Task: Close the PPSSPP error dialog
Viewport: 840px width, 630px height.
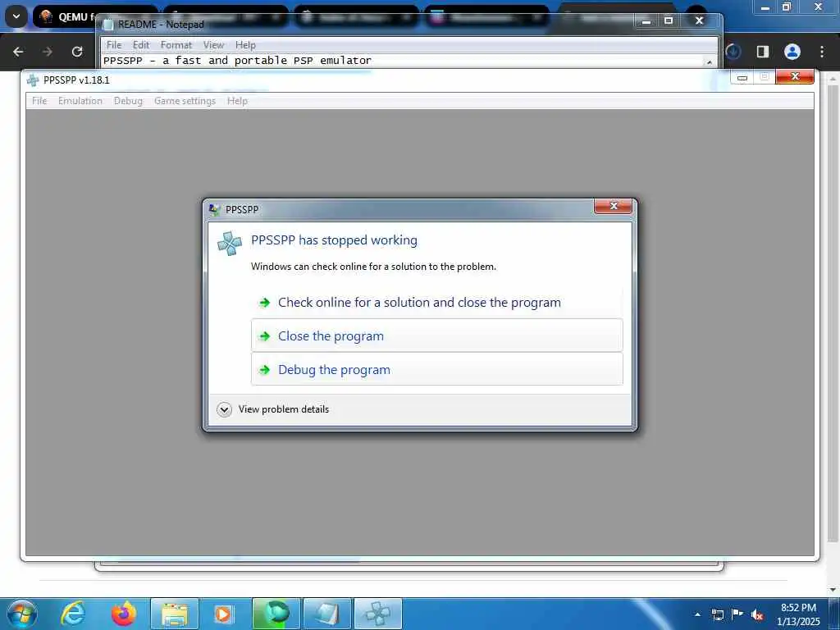Action: click(613, 206)
